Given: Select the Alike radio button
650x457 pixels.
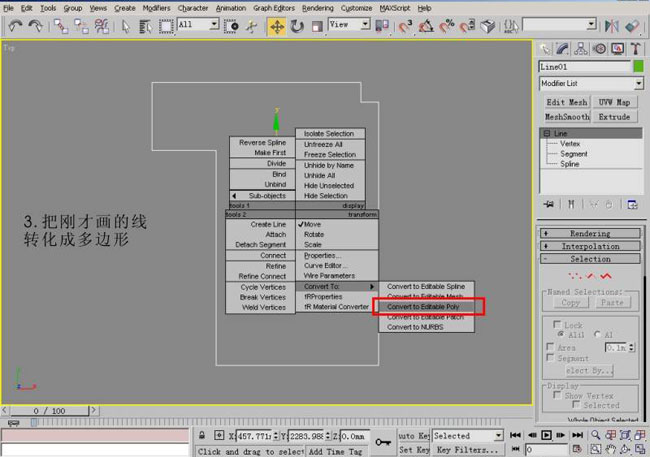Looking at the screenshot, I should pyautogui.click(x=561, y=334).
